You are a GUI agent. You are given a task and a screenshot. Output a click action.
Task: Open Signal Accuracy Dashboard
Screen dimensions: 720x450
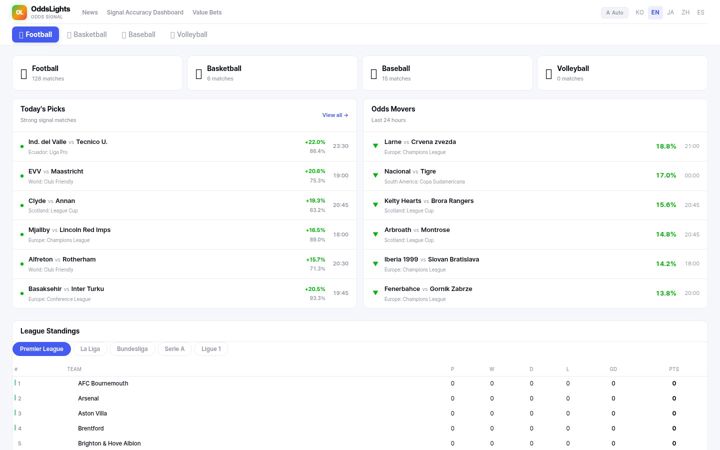pos(145,12)
